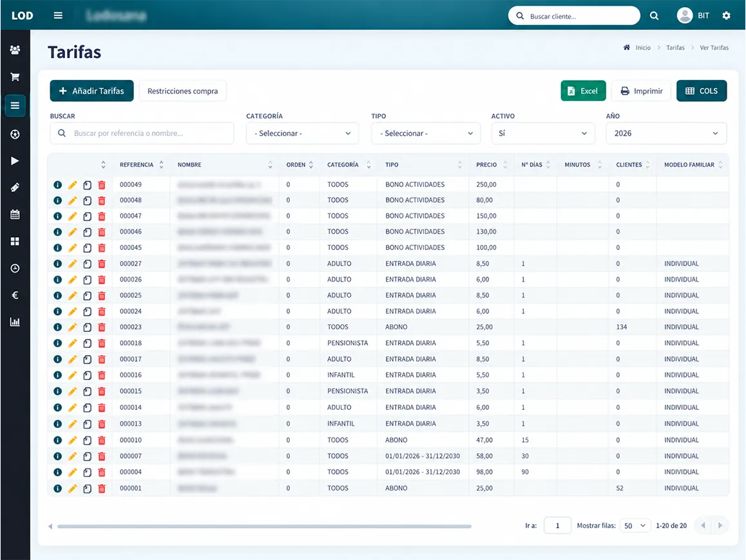746x560 pixels.
Task: Open the BIT user avatar
Action: click(685, 15)
